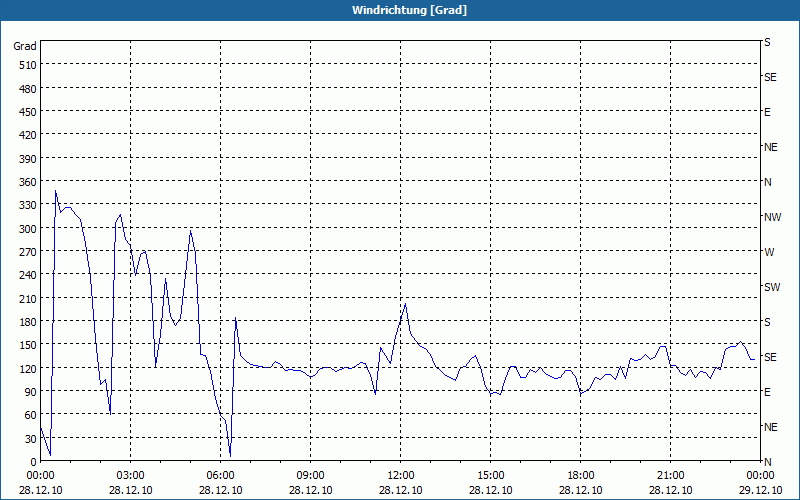
Task: Pick the 15:00 time axis label
Action: (490, 476)
